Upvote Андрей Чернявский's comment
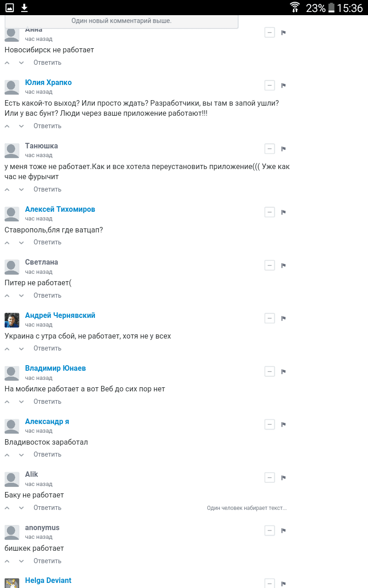Image resolution: width=368 pixels, height=588 pixels. tap(7, 349)
